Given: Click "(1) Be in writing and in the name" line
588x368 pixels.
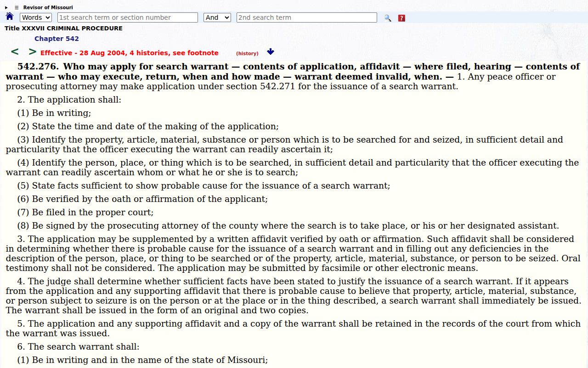Looking at the screenshot, I should pos(142,360).
